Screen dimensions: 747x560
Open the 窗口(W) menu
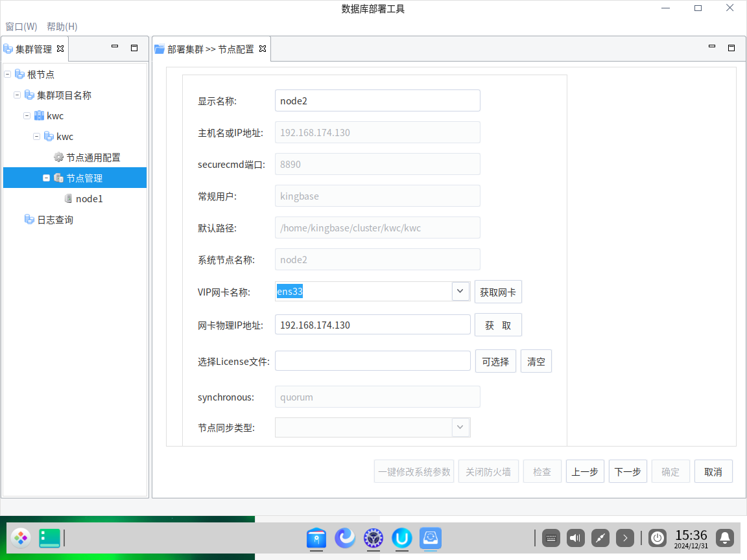pyautogui.click(x=21, y=27)
